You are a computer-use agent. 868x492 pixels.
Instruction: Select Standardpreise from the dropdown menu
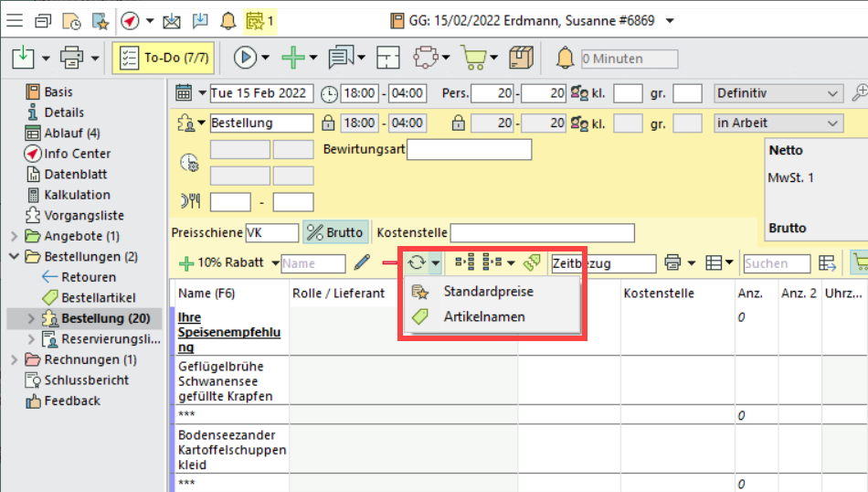pos(488,292)
